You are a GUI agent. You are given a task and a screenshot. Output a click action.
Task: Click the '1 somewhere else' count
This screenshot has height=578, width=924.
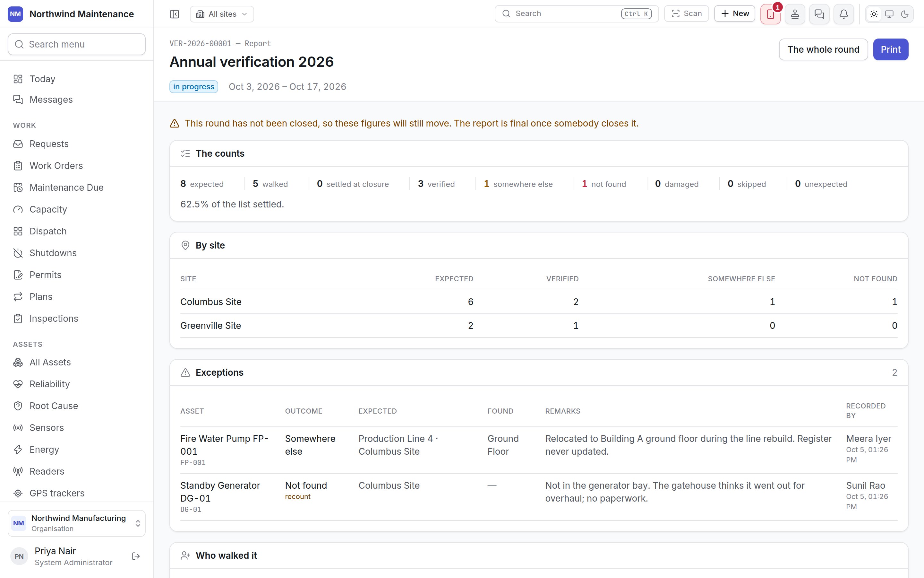pos(518,184)
